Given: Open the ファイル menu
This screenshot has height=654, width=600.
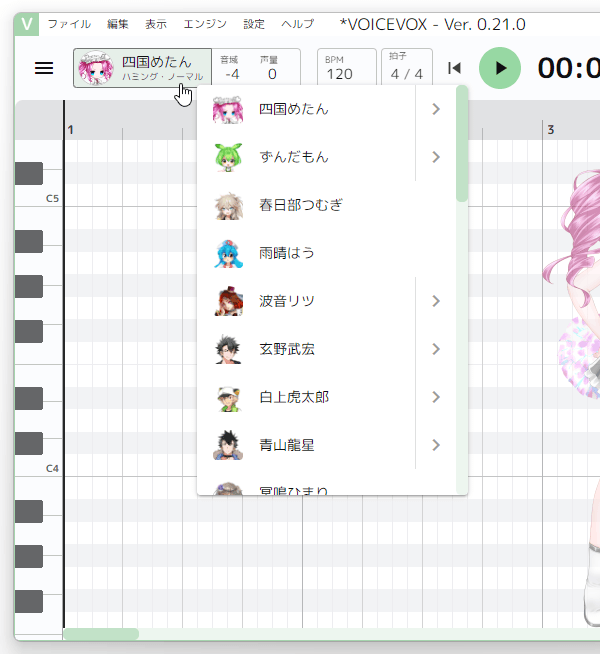Looking at the screenshot, I should pos(69,24).
